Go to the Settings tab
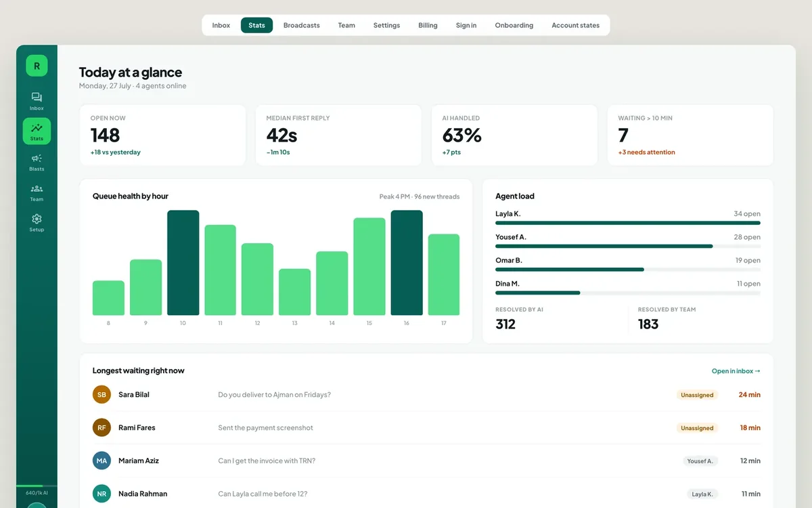This screenshot has height=508, width=812. coord(386,25)
